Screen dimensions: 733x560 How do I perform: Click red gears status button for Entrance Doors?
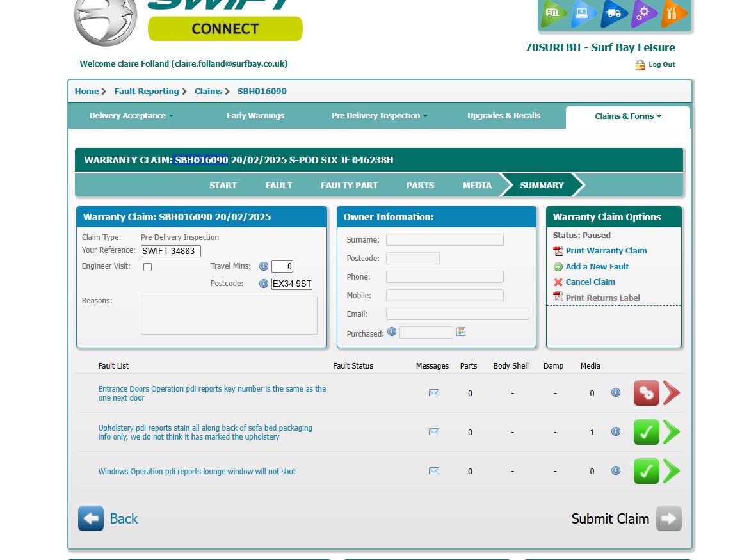click(x=646, y=393)
